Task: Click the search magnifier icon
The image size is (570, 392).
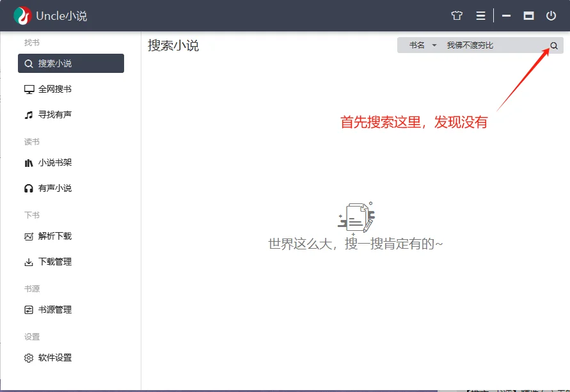Action: [553, 45]
